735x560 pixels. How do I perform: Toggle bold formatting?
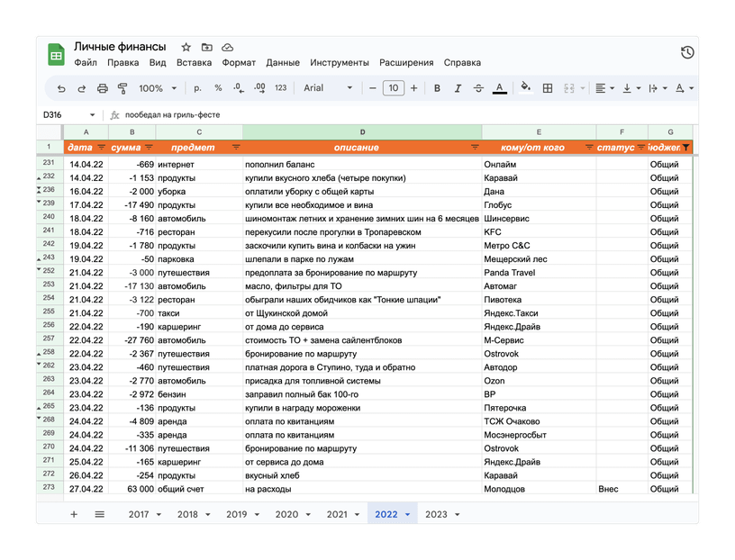click(x=437, y=88)
